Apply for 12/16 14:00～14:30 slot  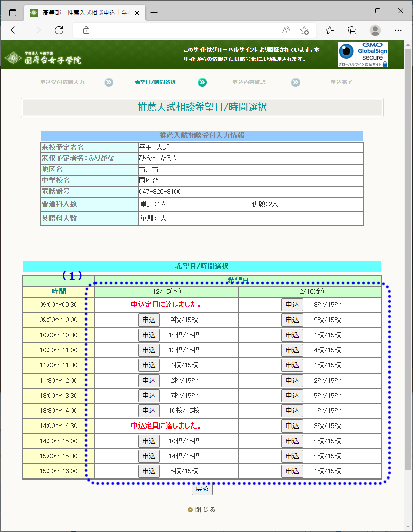292,426
